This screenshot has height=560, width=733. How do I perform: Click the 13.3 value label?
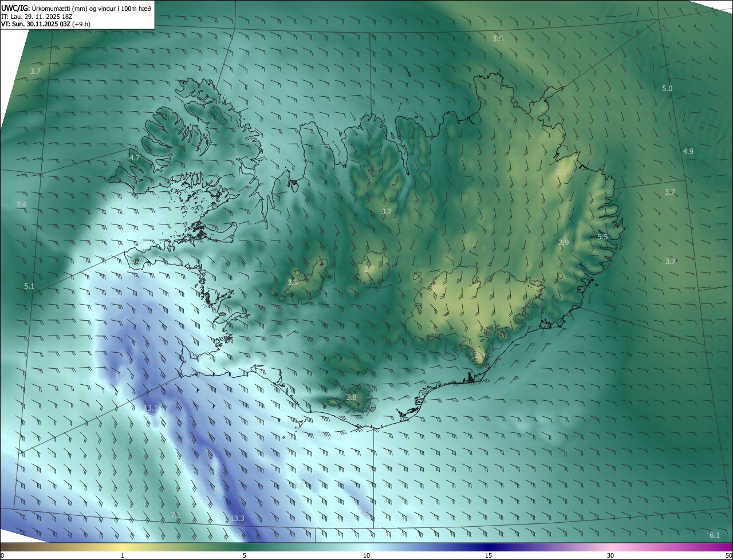237,519
